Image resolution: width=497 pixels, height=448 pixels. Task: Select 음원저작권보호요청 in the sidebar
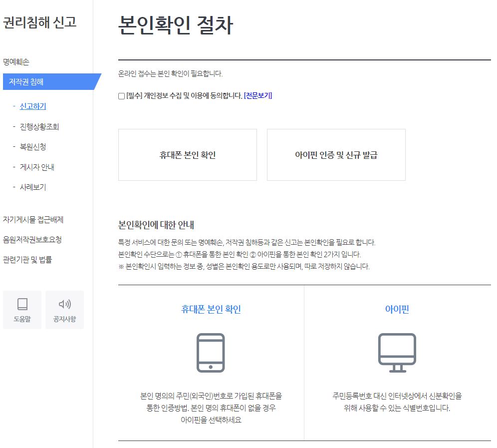(x=32, y=240)
